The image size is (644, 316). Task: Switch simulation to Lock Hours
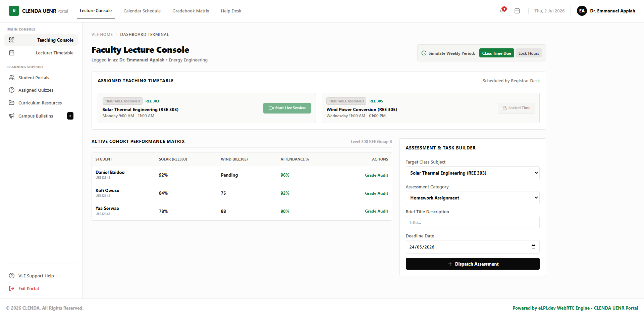pyautogui.click(x=529, y=53)
